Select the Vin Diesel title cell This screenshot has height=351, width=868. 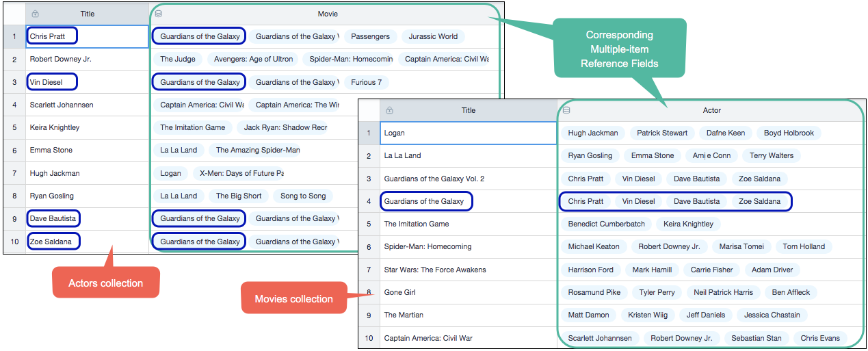88,82
